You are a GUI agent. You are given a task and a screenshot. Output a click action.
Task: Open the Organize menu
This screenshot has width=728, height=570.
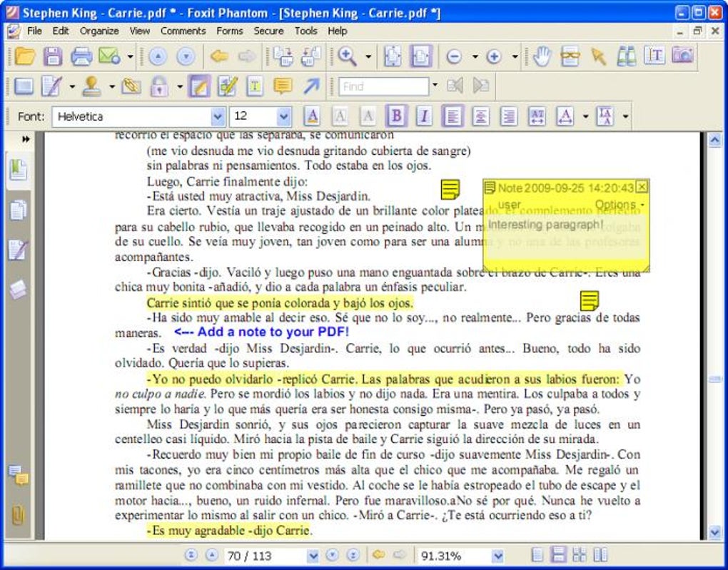click(x=99, y=31)
